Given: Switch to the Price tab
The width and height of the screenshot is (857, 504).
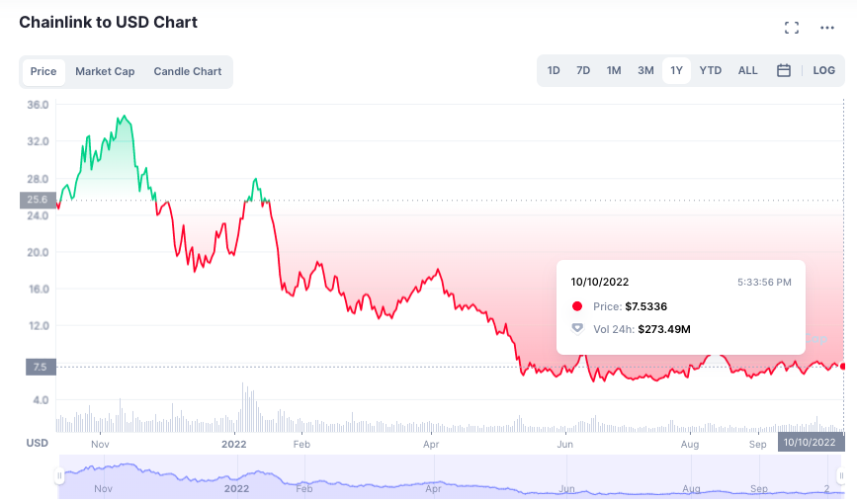Looking at the screenshot, I should 43,71.
